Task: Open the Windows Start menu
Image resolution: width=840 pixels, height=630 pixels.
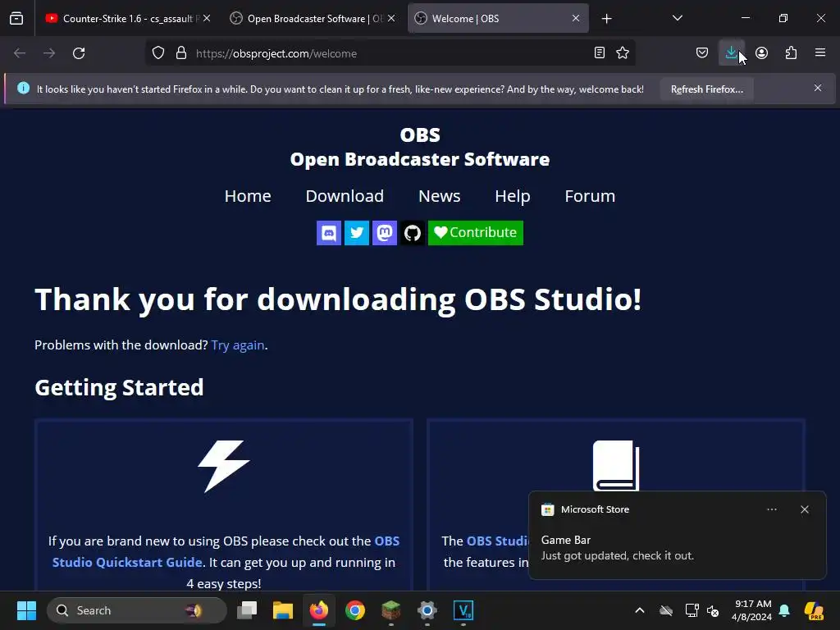Action: [x=26, y=610]
